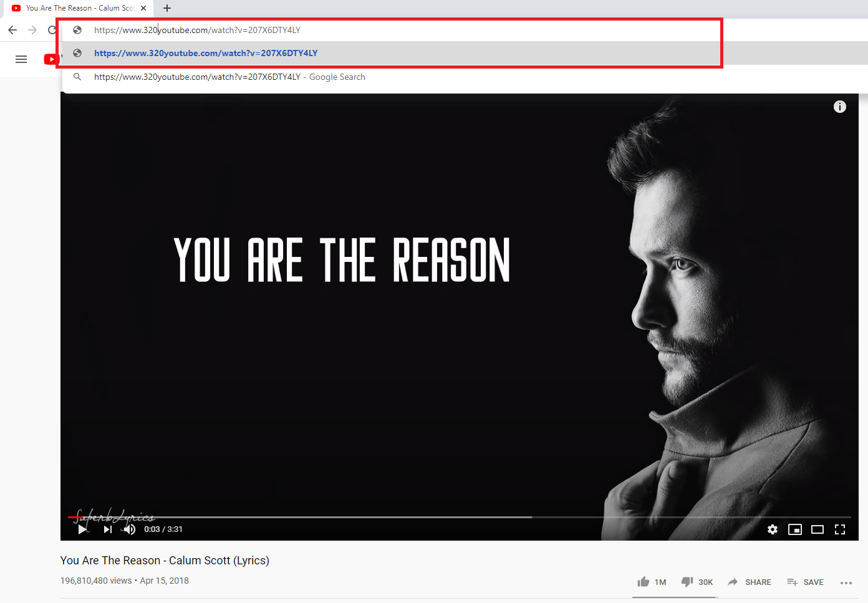Seek along the video progress bar
868x603 pixels.
pyautogui.click(x=460, y=517)
